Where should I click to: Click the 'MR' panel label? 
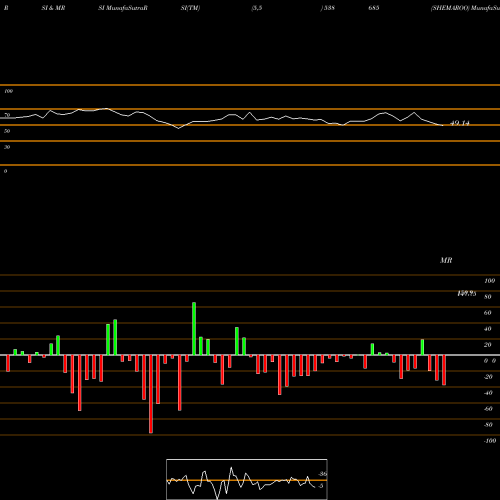pyautogui.click(x=446, y=260)
